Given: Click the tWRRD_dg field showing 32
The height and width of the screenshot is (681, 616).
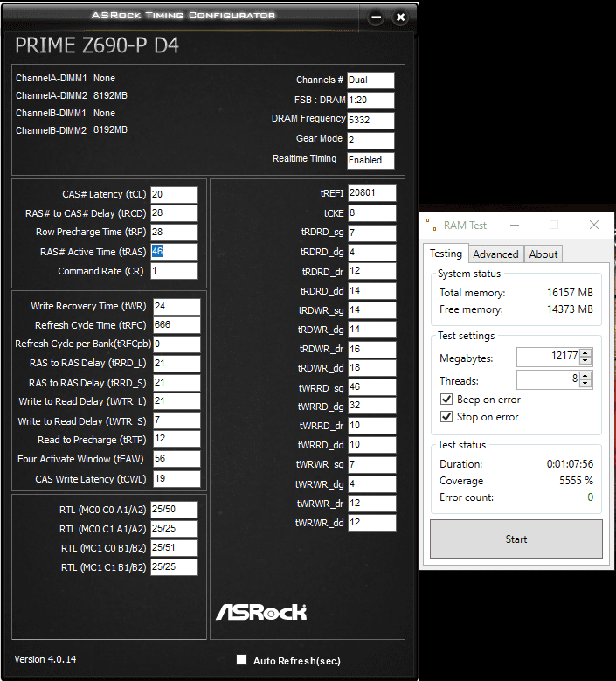Looking at the screenshot, I should [x=372, y=406].
